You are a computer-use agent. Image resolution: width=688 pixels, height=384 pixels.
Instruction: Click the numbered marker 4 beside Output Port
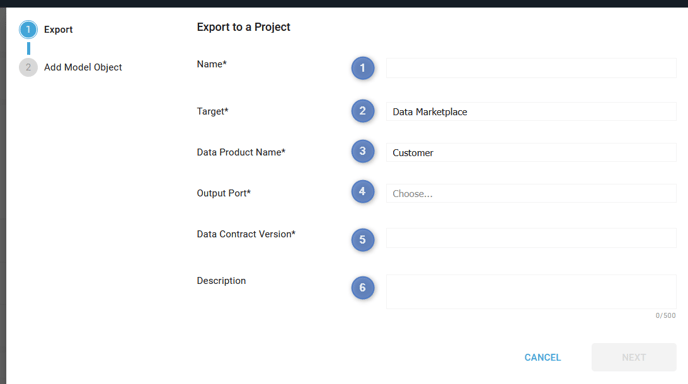(362, 192)
